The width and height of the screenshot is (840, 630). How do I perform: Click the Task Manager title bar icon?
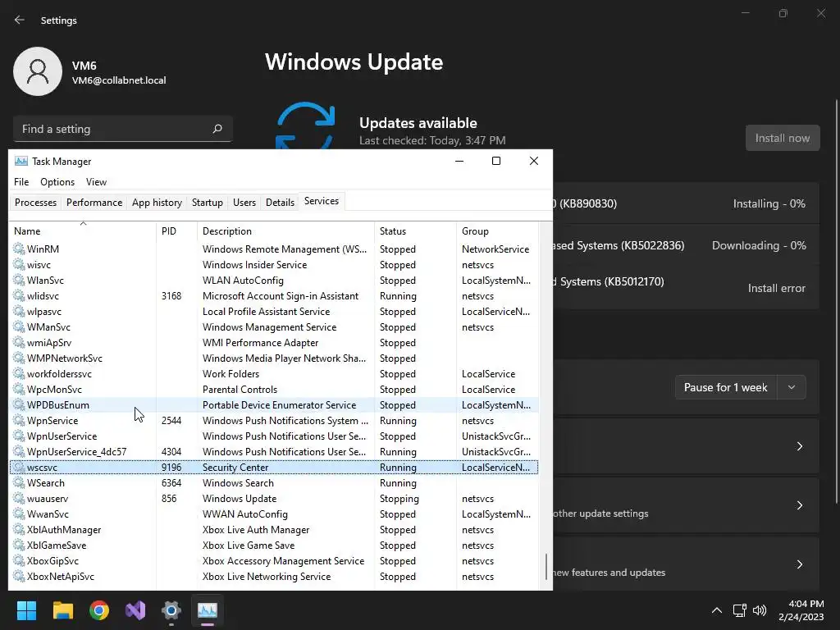(21, 162)
